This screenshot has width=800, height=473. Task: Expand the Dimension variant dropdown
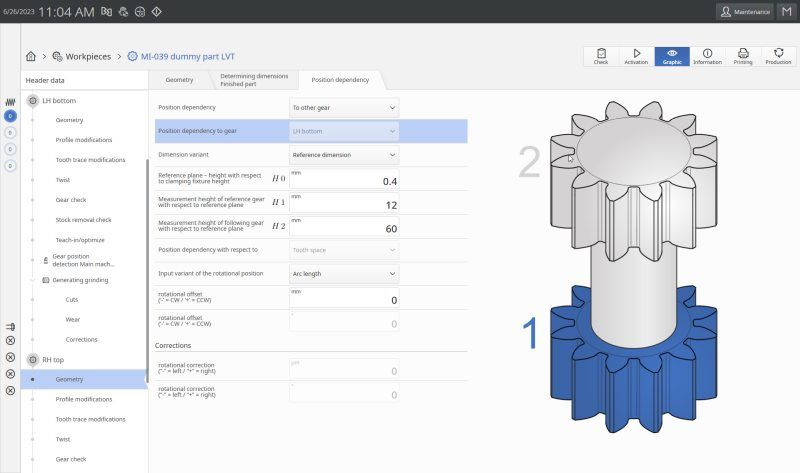(x=344, y=155)
